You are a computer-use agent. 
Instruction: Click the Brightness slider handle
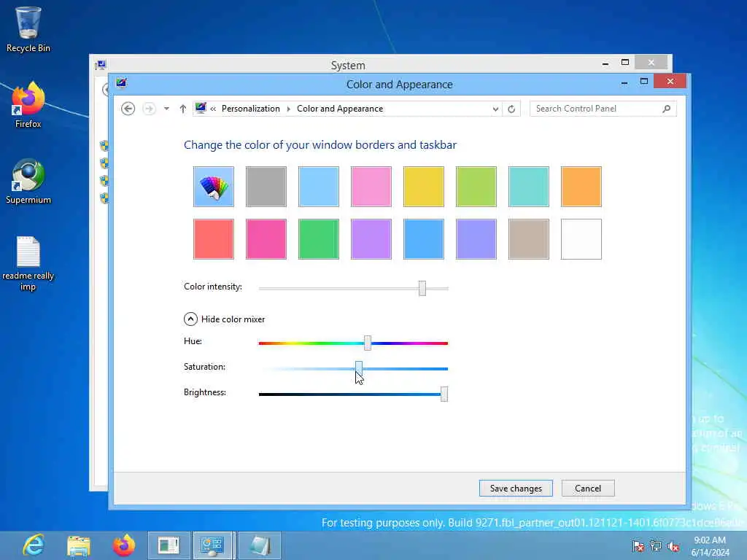point(444,394)
